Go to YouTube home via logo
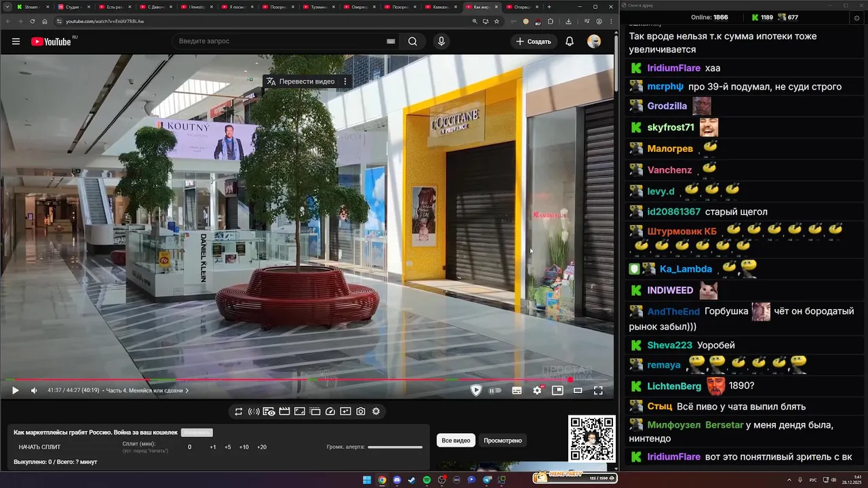Image resolution: width=868 pixels, height=488 pixels. 51,41
